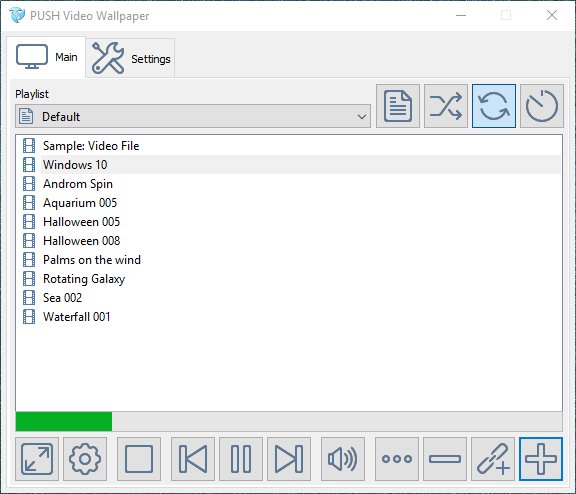This screenshot has width=576, height=494.
Task: Add a video with the plus button
Action: coord(541,459)
